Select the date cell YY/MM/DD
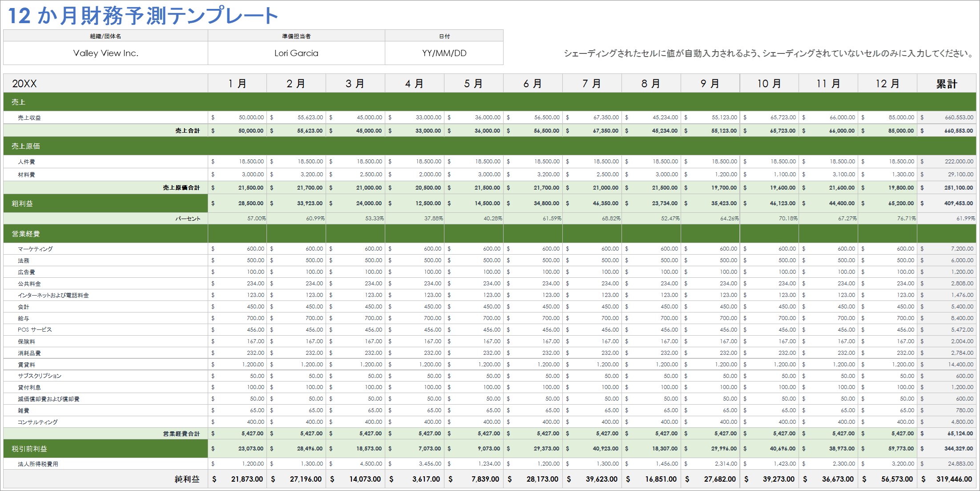The width and height of the screenshot is (980, 491). [444, 53]
